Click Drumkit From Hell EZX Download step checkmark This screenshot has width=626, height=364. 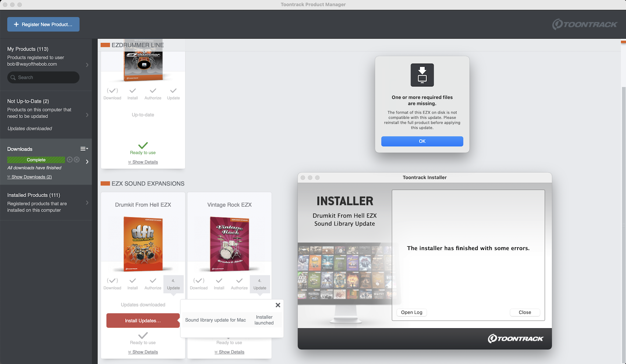(112, 281)
